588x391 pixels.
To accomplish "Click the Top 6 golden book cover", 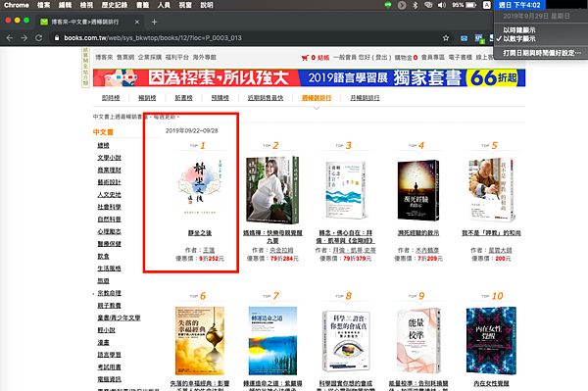I will pyautogui.click(x=200, y=341).
